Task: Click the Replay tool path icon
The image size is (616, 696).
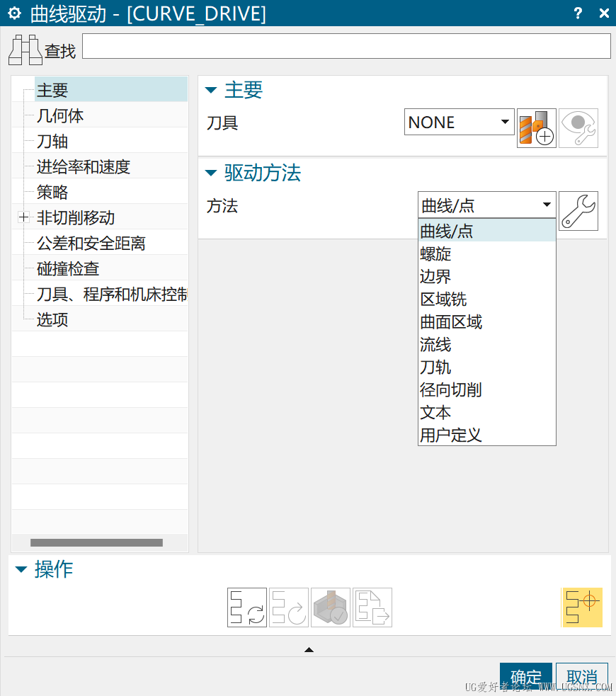Action: click(288, 607)
